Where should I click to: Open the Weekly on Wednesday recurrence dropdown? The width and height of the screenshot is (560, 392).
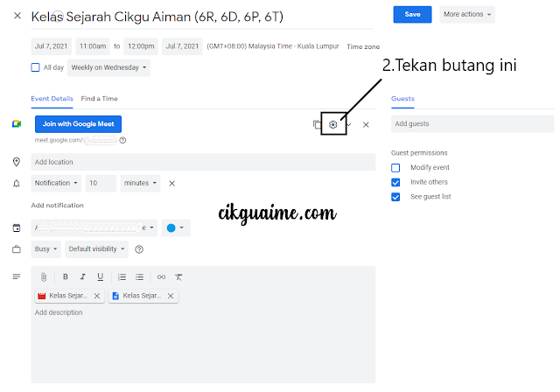(x=108, y=67)
